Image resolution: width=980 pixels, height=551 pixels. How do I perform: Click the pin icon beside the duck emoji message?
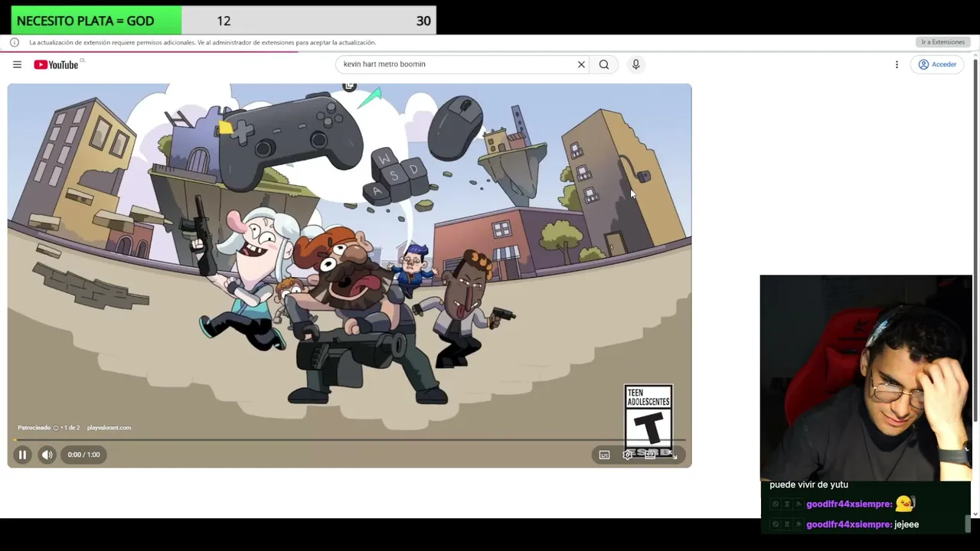click(798, 504)
